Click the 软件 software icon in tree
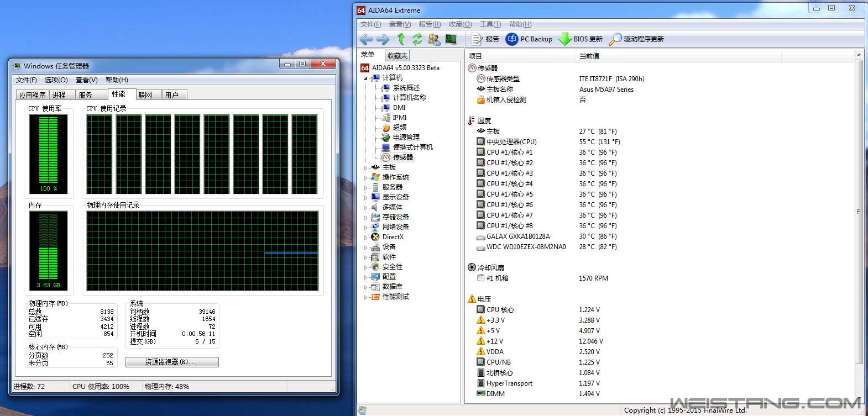Viewport: 868px width, 416px height. (x=375, y=257)
